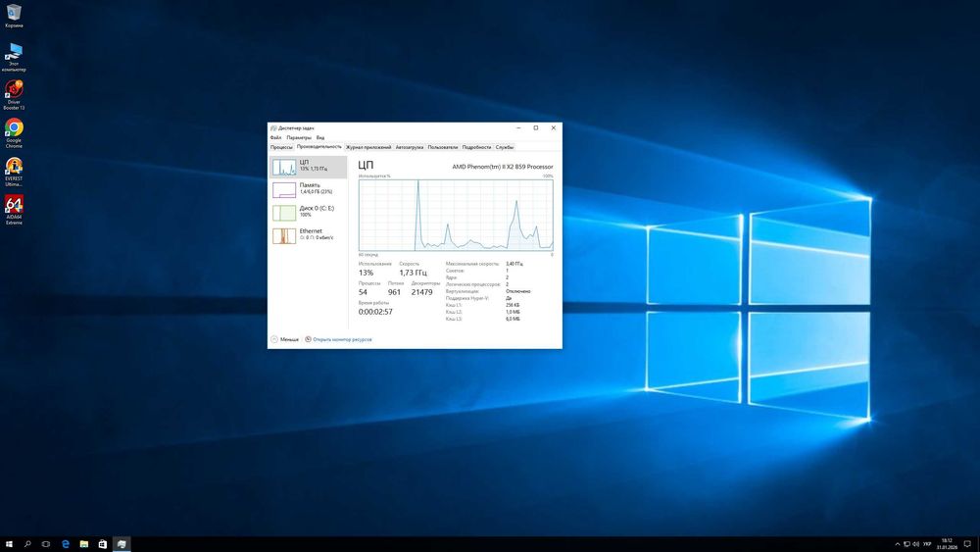980x552 pixels.
Task: Switch the УКР input language indicator
Action: [927, 544]
